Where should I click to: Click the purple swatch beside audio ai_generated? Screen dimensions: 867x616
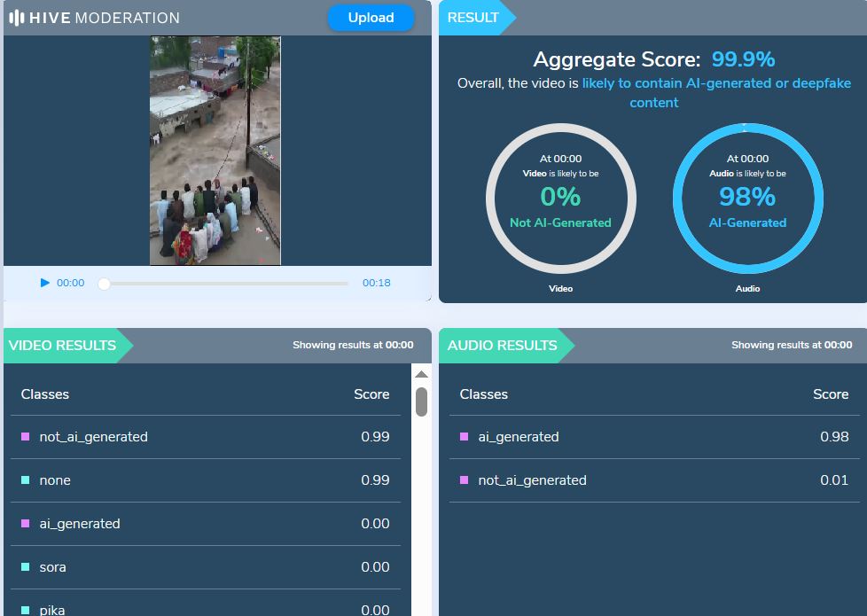coord(465,437)
